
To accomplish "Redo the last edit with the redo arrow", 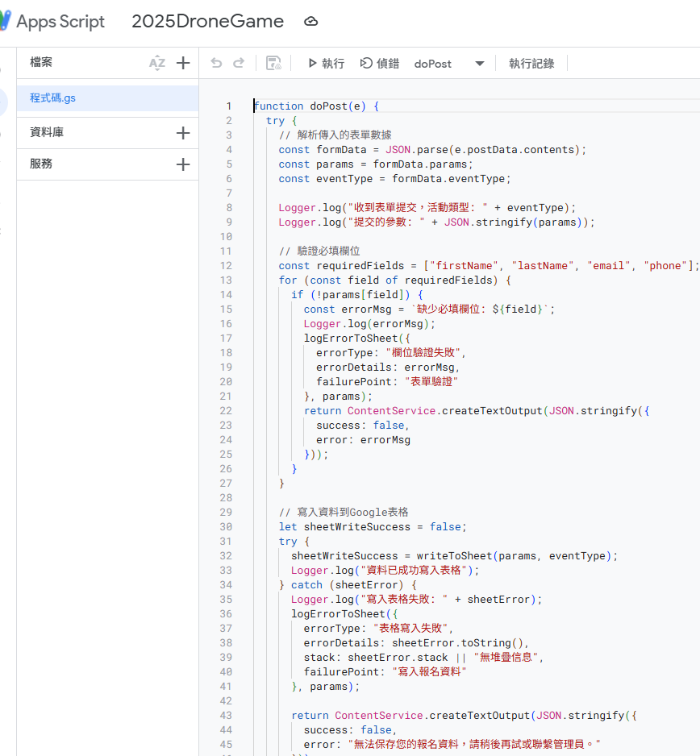I will point(238,63).
